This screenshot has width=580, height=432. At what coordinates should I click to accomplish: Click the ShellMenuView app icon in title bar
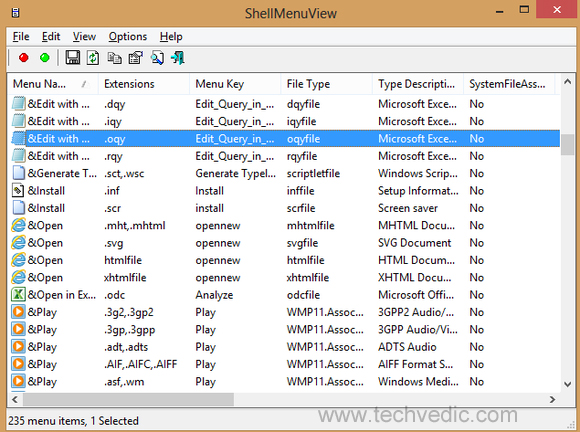coord(15,13)
